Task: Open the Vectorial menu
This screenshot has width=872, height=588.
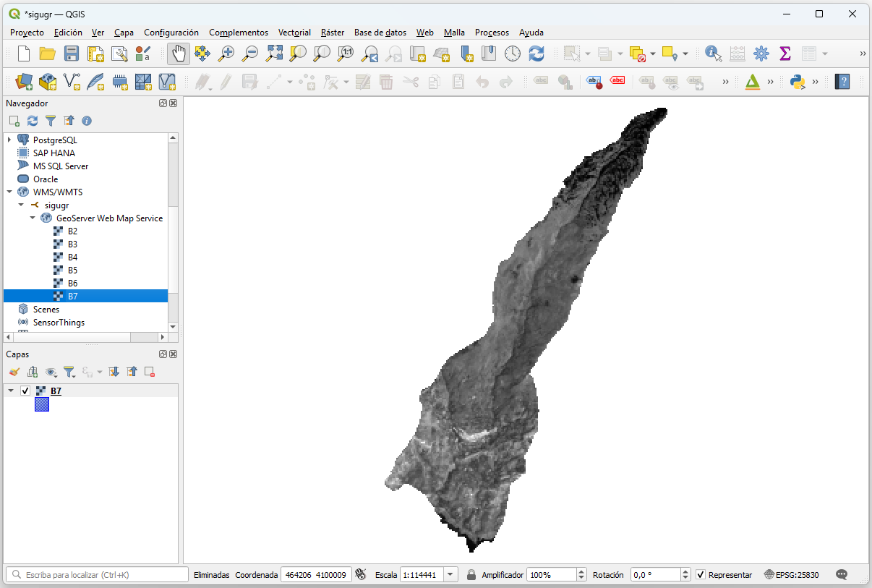Action: 294,33
